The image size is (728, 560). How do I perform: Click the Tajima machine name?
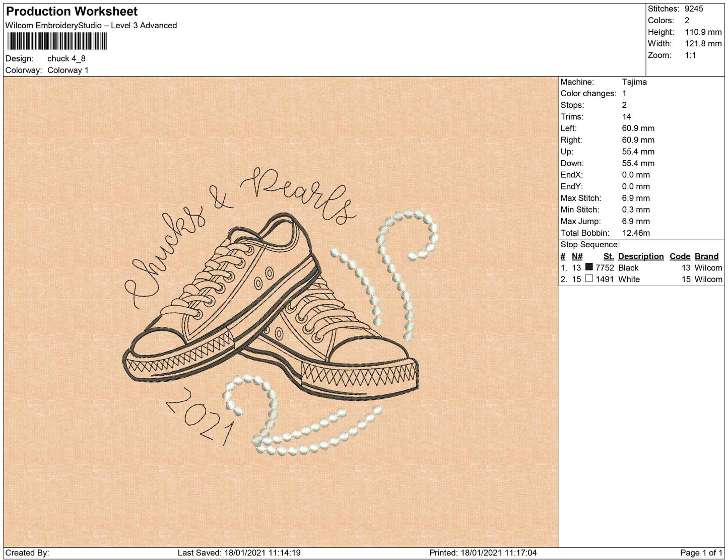tap(634, 82)
